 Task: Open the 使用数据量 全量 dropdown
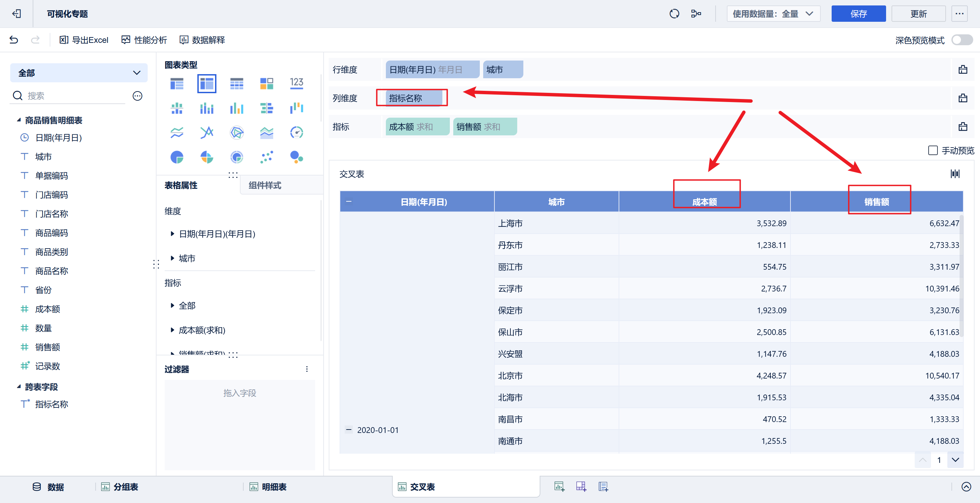pos(773,14)
